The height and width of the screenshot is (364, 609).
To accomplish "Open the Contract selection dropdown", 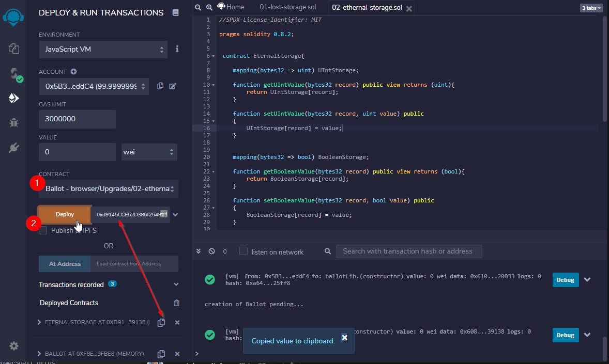I will [x=109, y=188].
